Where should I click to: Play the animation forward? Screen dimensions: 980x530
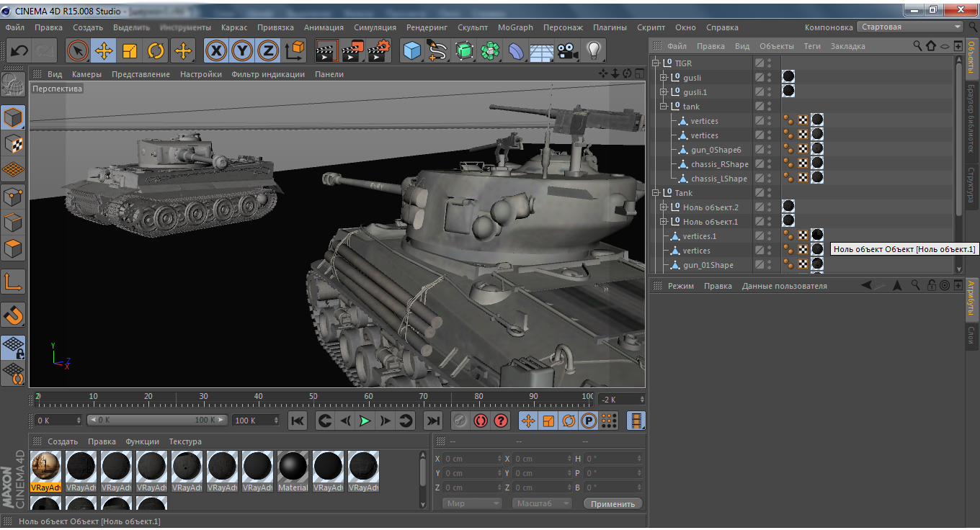pyautogui.click(x=365, y=421)
